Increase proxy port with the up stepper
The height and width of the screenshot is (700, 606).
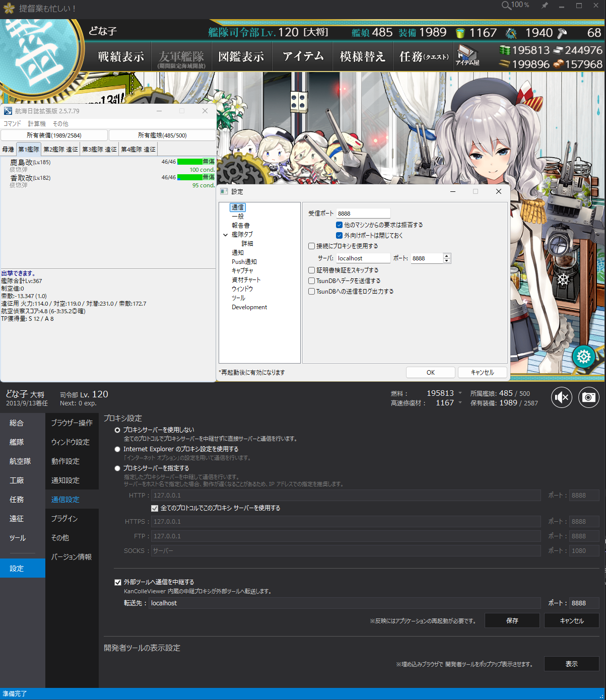coord(446,256)
